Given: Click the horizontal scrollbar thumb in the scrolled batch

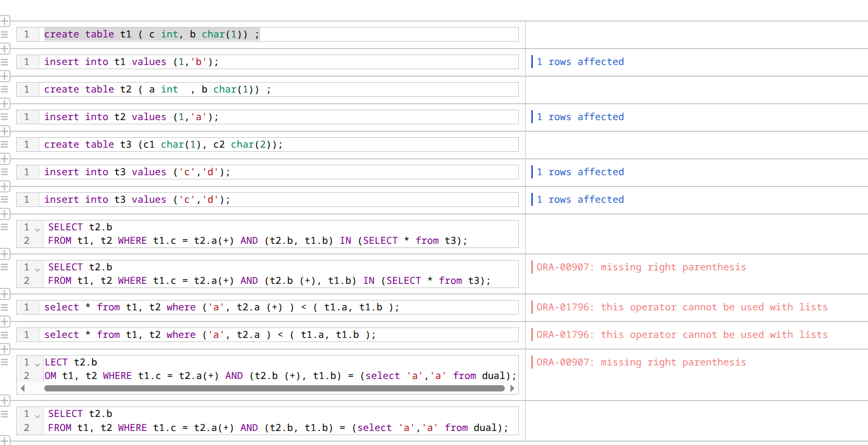Looking at the screenshot, I should [274, 388].
